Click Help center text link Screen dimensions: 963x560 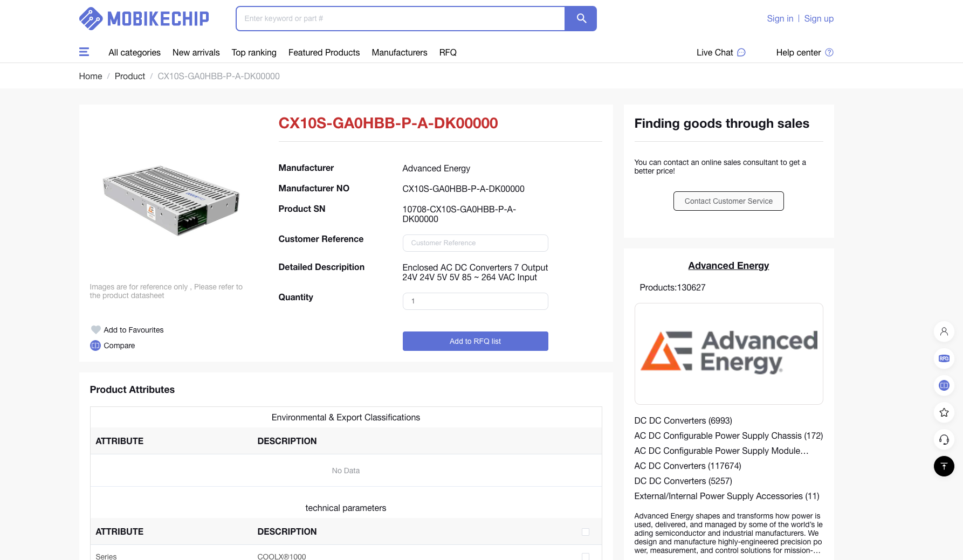click(x=799, y=52)
